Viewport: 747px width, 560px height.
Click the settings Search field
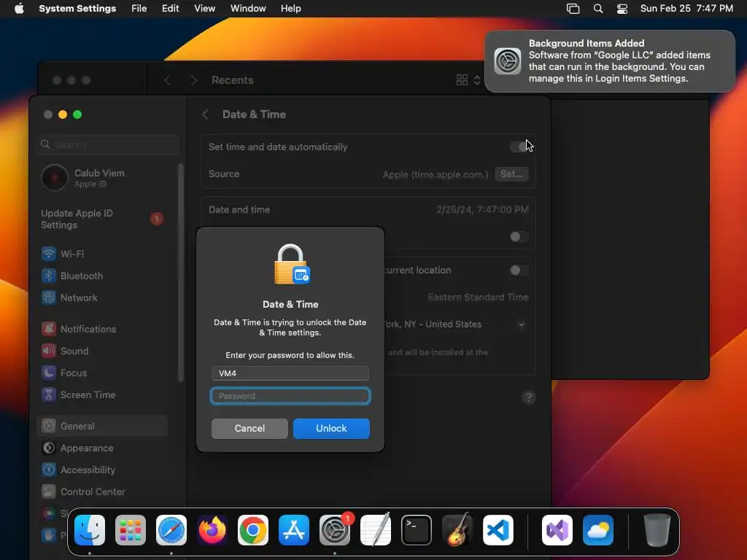[108, 144]
